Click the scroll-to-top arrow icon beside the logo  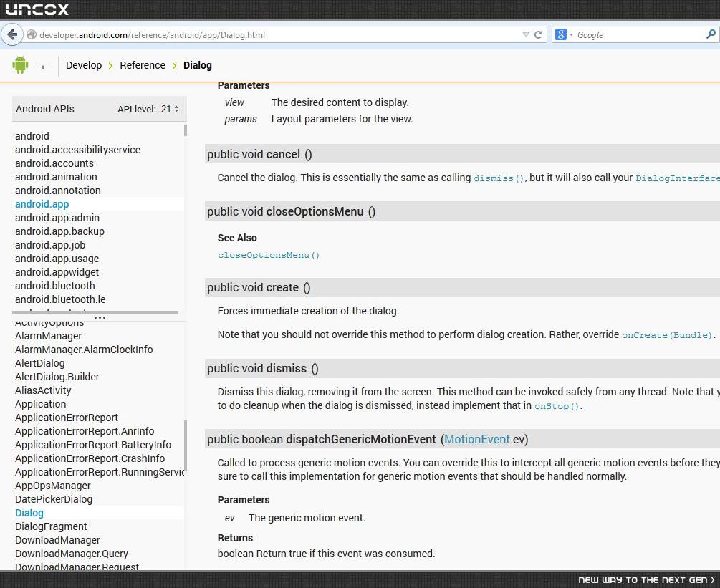[43, 66]
